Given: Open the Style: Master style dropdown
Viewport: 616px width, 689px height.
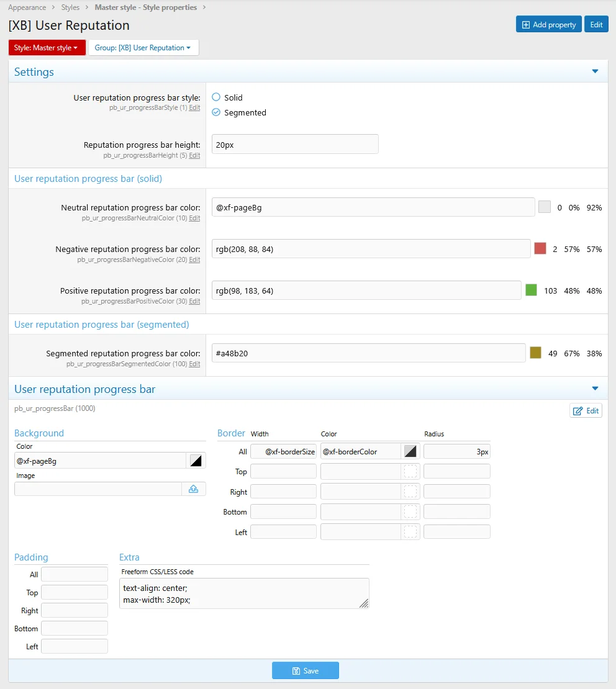Looking at the screenshot, I should pyautogui.click(x=46, y=48).
